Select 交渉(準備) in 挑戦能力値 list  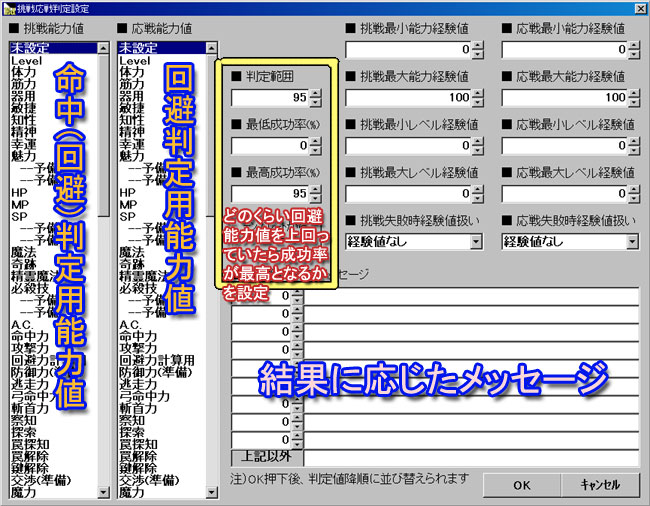[x=41, y=480]
